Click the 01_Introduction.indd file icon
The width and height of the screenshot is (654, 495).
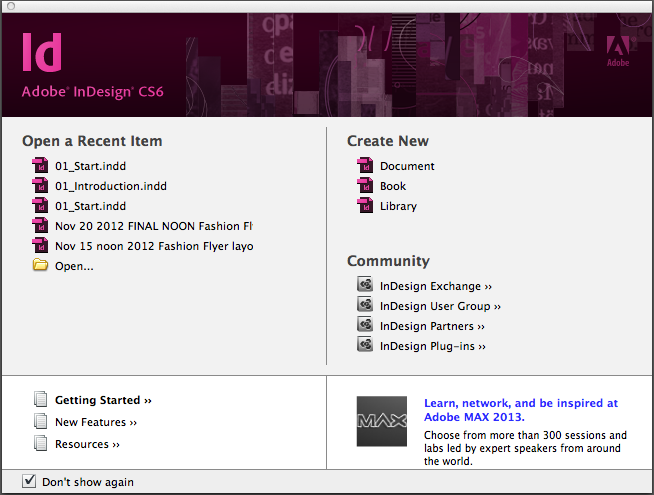pyautogui.click(x=40, y=186)
